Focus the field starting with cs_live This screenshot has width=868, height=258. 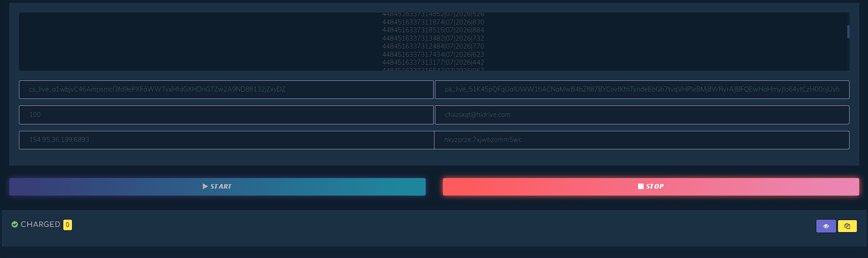226,89
